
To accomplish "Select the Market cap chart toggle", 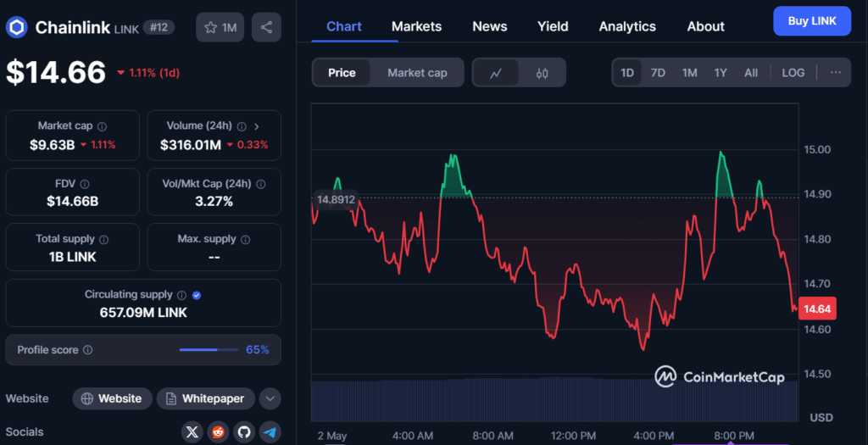I will point(417,73).
